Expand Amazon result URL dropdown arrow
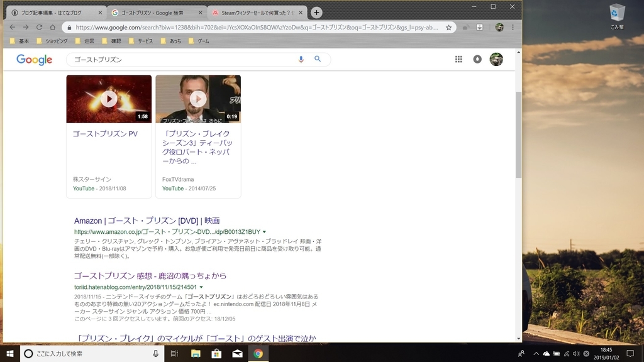Viewport: 644px width, 362px height. coord(264,232)
